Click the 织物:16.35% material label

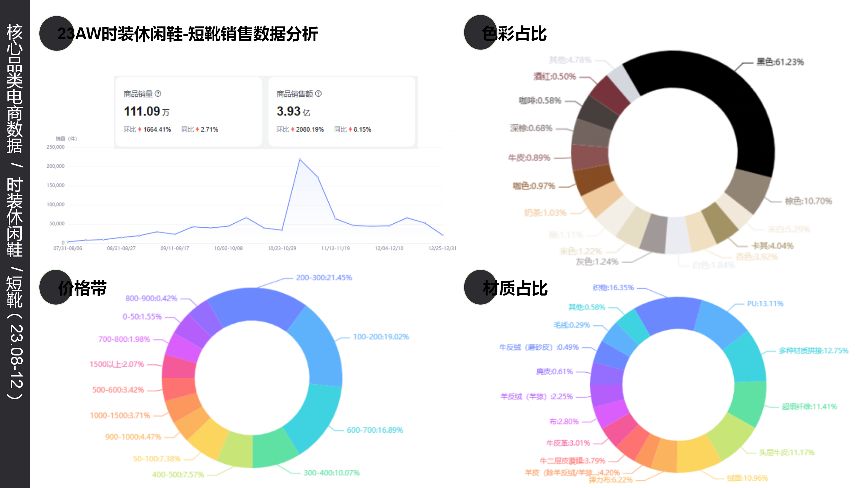(613, 288)
